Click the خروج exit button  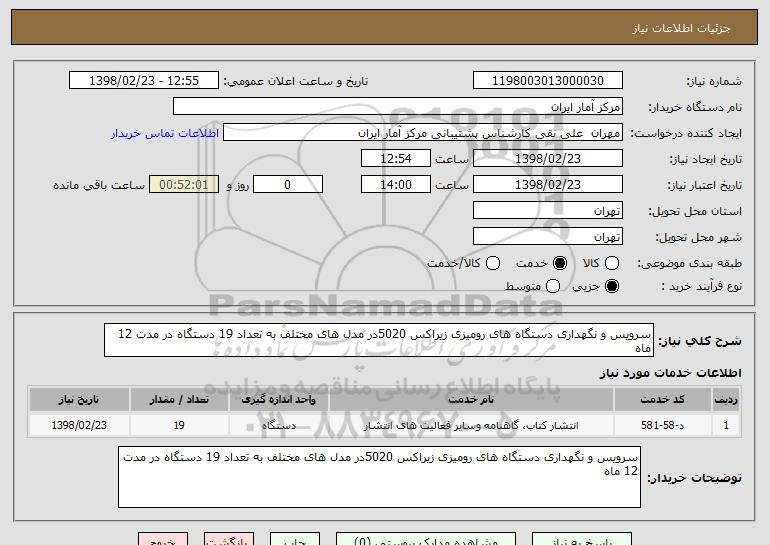point(163,539)
